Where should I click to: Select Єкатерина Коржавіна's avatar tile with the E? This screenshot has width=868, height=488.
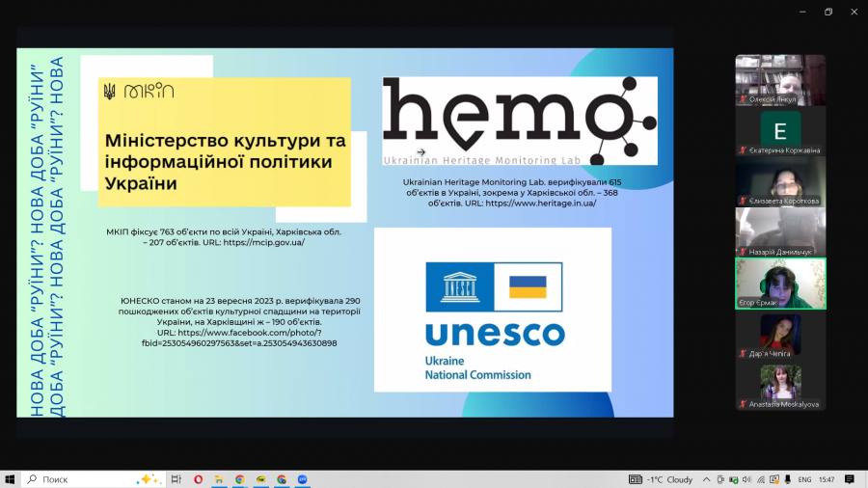780,131
